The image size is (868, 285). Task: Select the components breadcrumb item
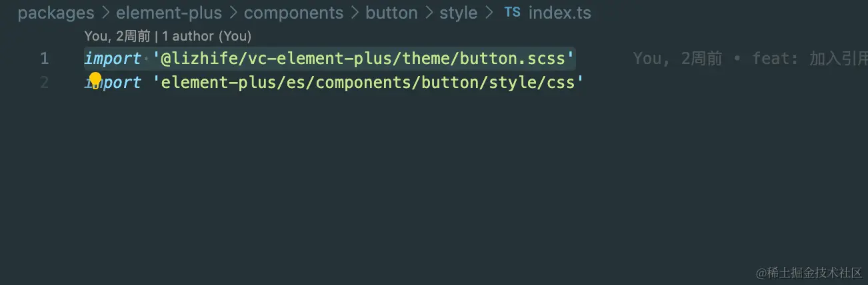pos(293,13)
